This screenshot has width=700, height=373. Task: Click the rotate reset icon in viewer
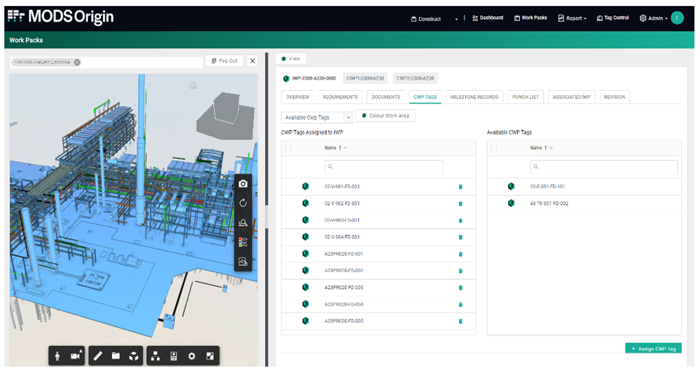coord(243,203)
